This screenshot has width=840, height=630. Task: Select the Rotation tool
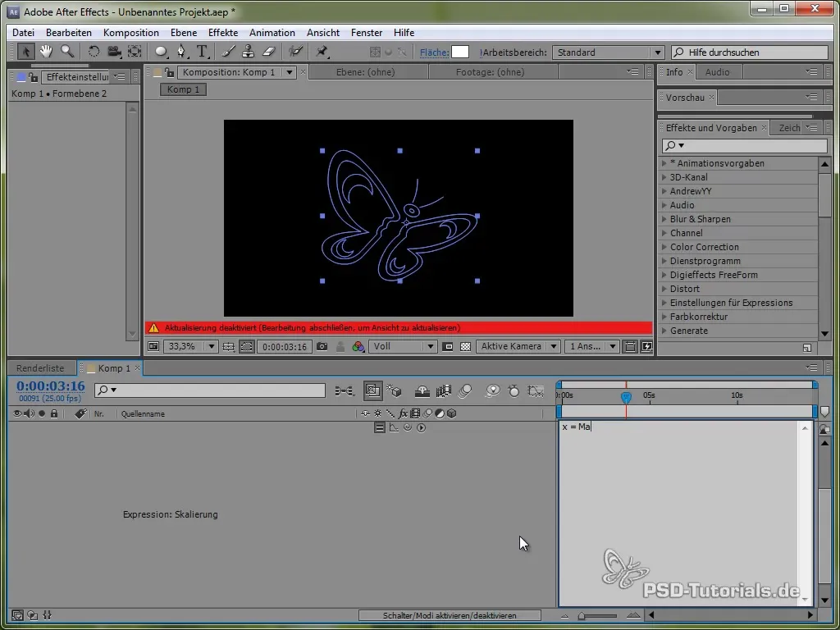tap(94, 52)
